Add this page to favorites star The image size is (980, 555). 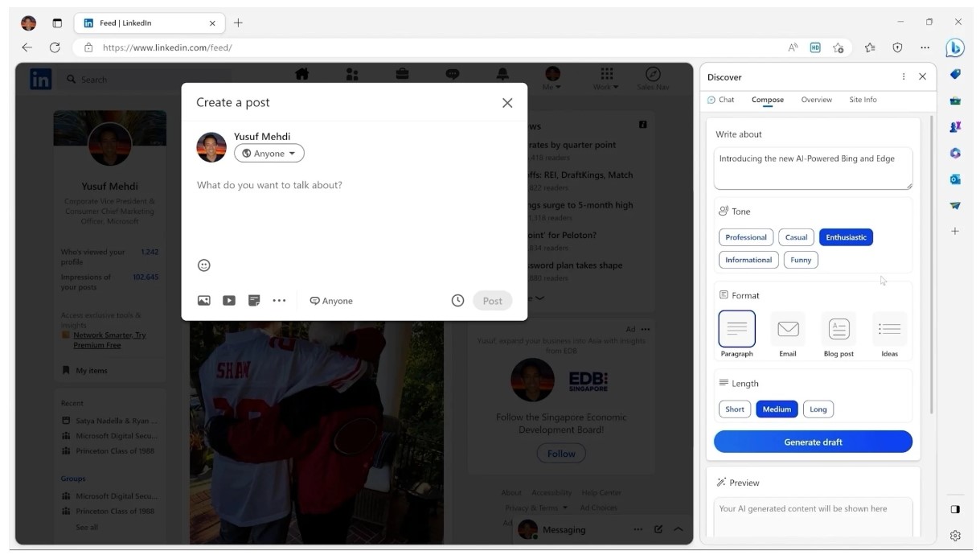click(x=839, y=47)
